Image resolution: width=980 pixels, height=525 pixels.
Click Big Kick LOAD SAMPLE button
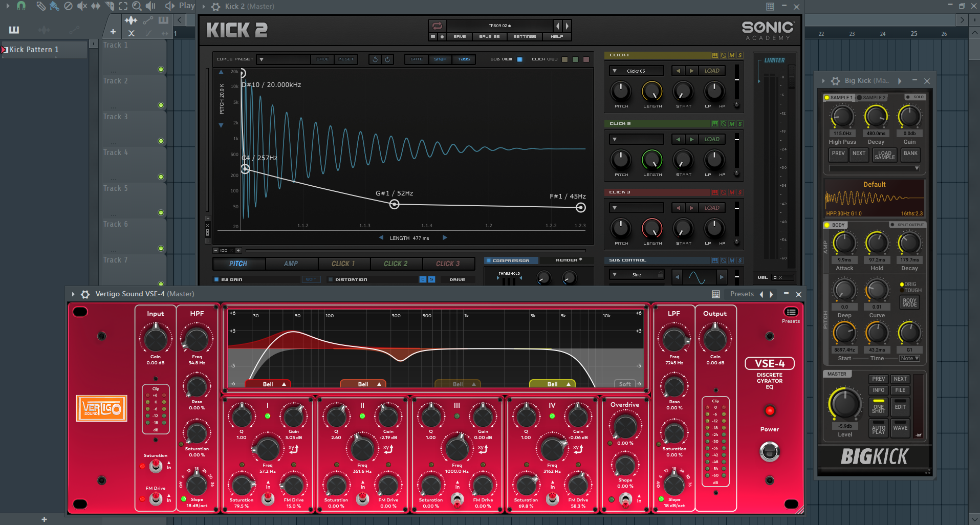click(x=885, y=155)
